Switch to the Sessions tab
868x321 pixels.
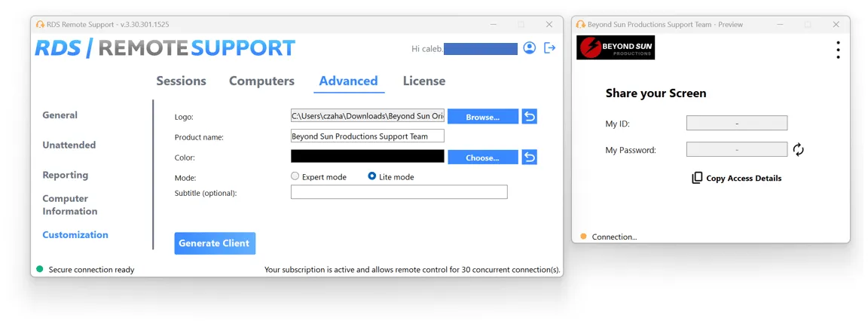(181, 81)
